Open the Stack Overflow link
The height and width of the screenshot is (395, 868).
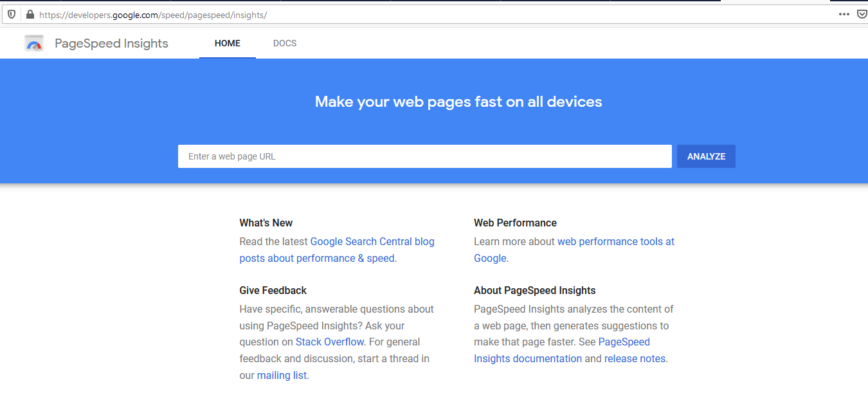click(330, 342)
